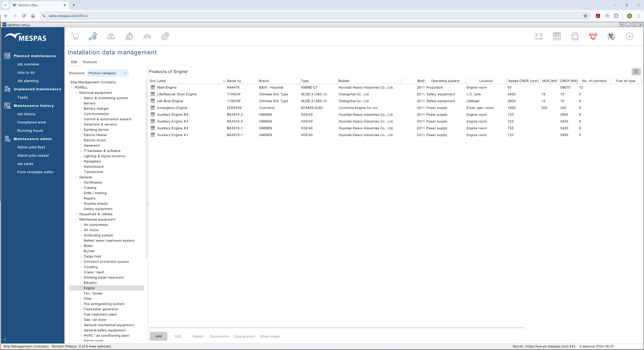The image size is (644, 350).
Task: Collapse the Electrical equipment tree node
Action: pos(76,93)
